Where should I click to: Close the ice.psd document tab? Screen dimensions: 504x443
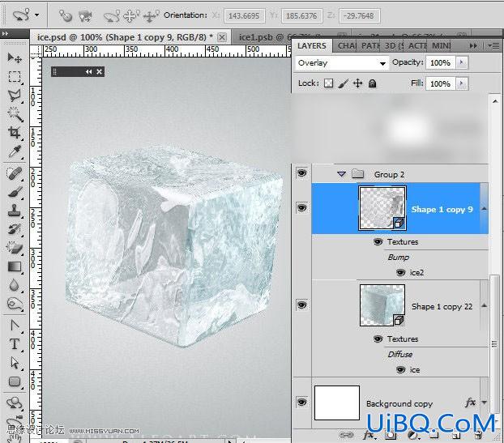click(x=222, y=37)
